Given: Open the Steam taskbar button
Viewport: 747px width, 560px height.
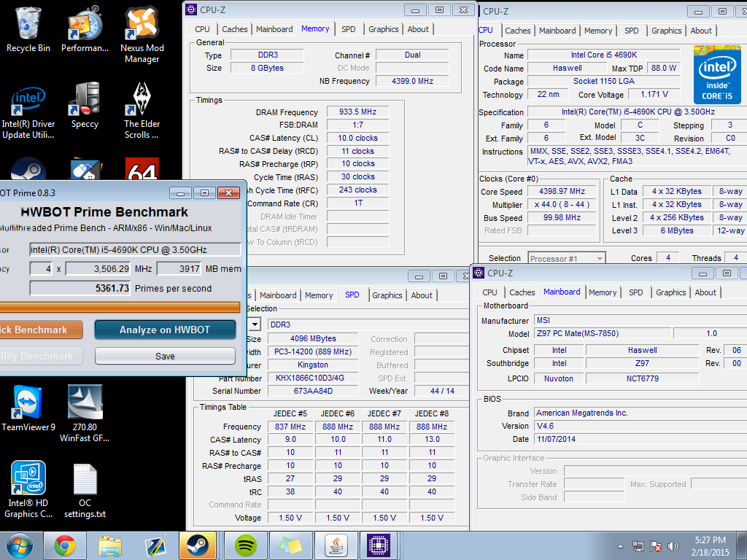Looking at the screenshot, I should coord(198,545).
